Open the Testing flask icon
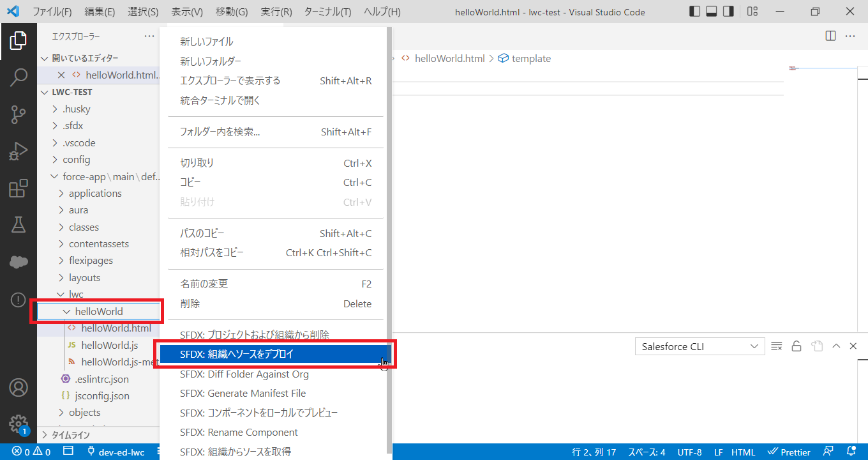This screenshot has width=868, height=460. (x=19, y=224)
